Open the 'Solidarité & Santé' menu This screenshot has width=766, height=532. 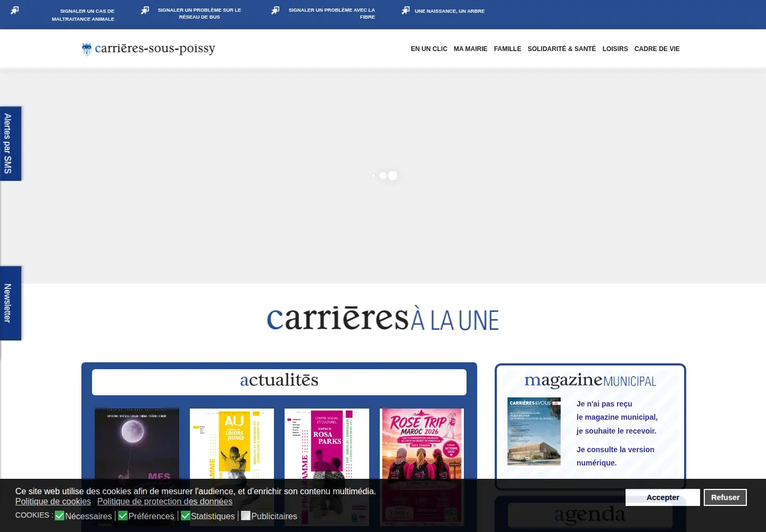click(562, 48)
